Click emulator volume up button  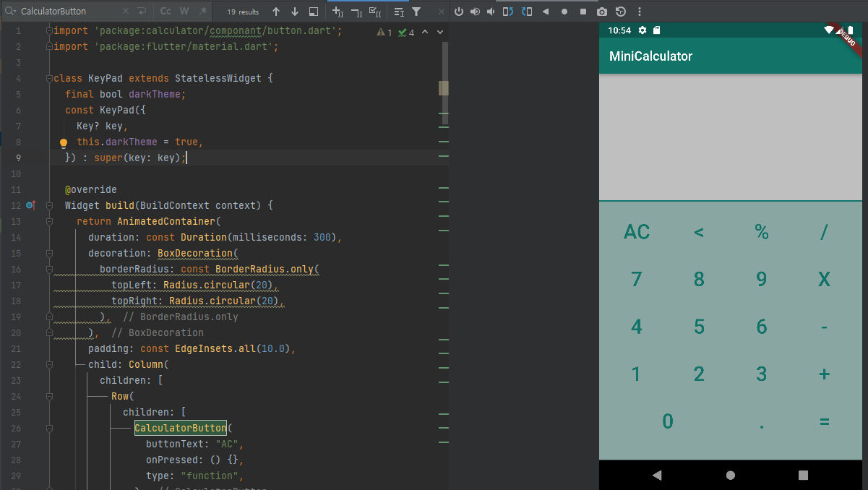(x=475, y=12)
